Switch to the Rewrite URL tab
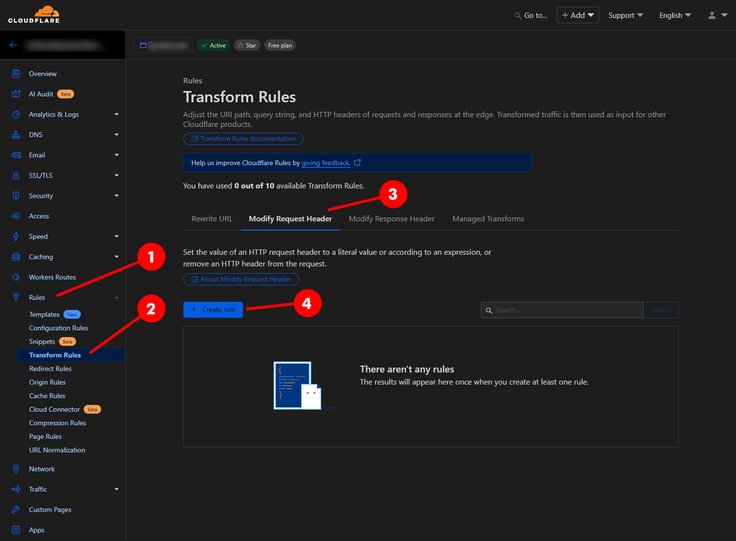The width and height of the screenshot is (736, 541). tap(212, 219)
